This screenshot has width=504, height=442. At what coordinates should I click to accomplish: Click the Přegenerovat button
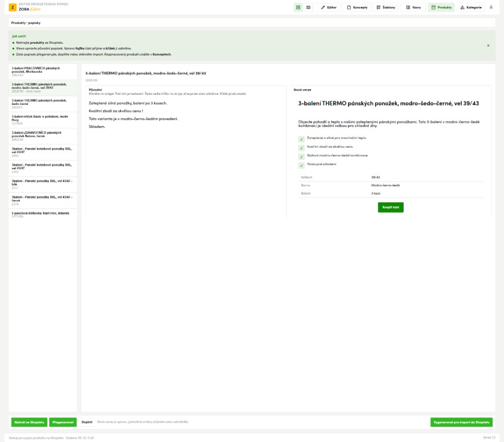[63, 422]
